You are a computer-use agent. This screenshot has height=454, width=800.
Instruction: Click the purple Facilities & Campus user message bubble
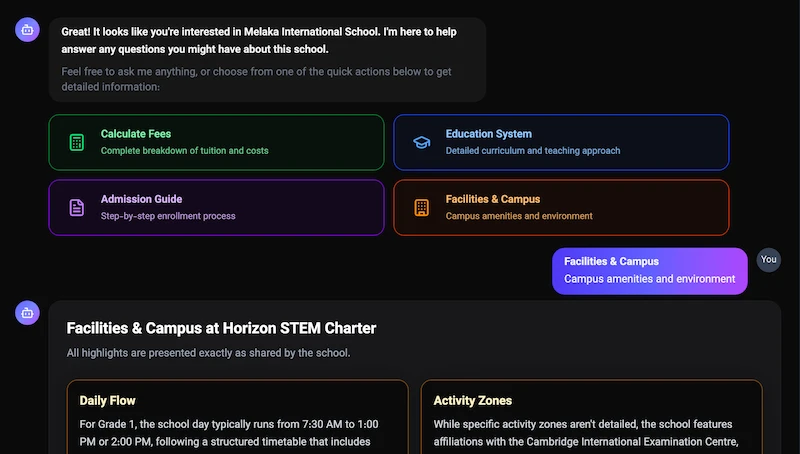pyautogui.click(x=649, y=271)
